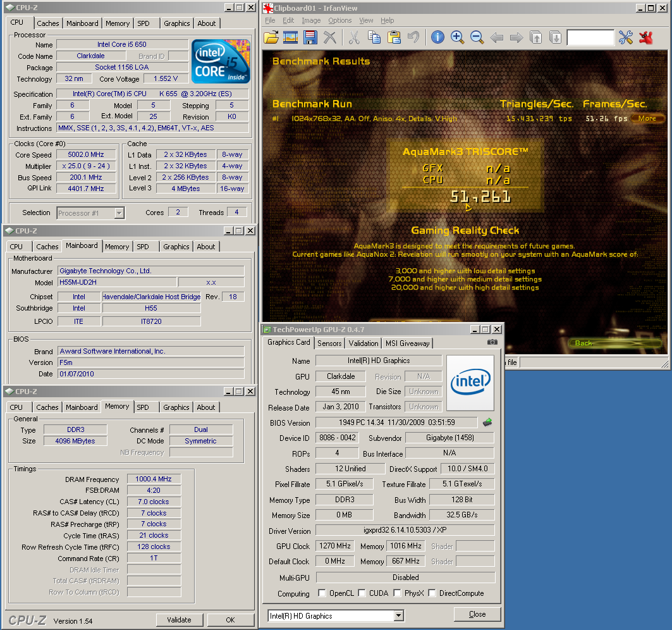Click the Intel Core i5 logo in CPU-Z
This screenshot has height=630, width=672.
tap(221, 61)
